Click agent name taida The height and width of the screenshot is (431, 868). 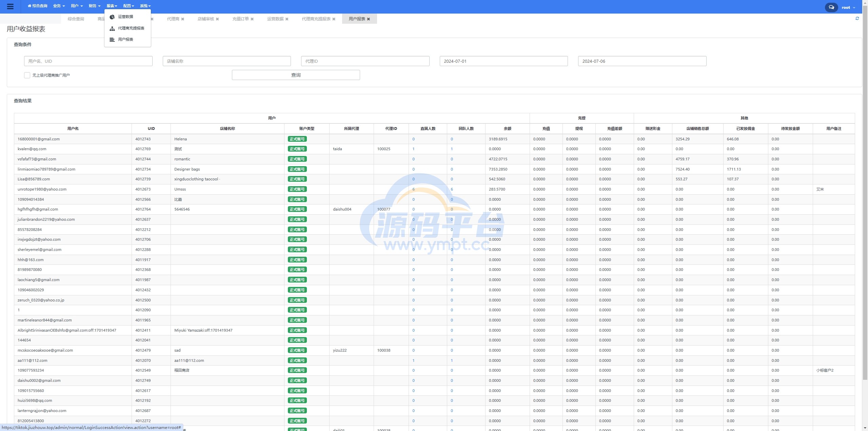337,149
